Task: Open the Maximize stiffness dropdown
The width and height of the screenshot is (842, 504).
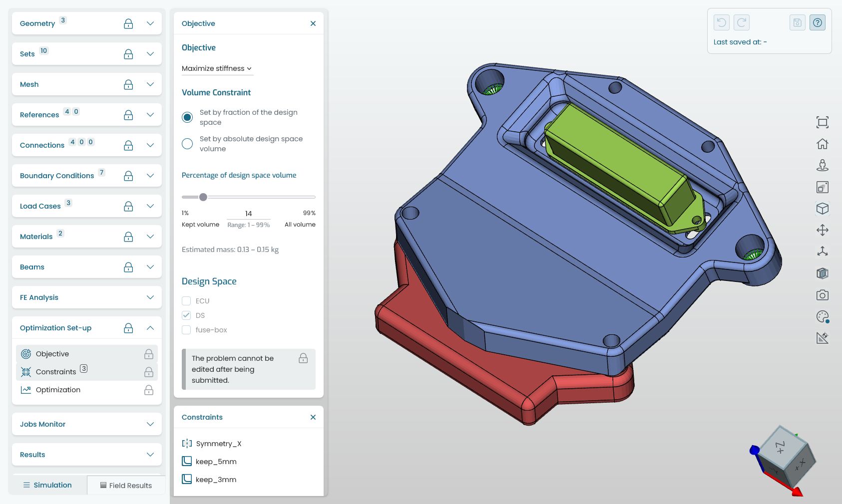Action: coord(217,68)
